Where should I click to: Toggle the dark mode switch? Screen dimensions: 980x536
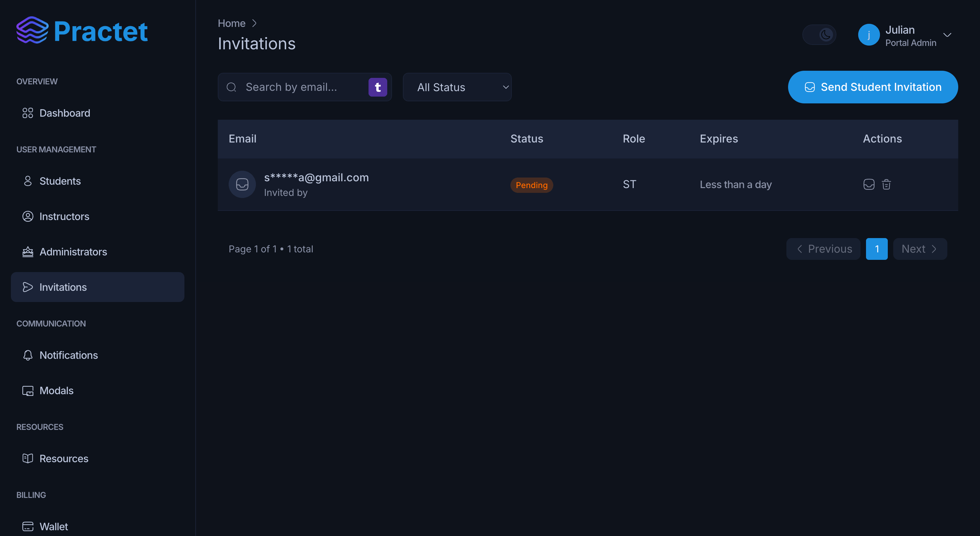[819, 35]
